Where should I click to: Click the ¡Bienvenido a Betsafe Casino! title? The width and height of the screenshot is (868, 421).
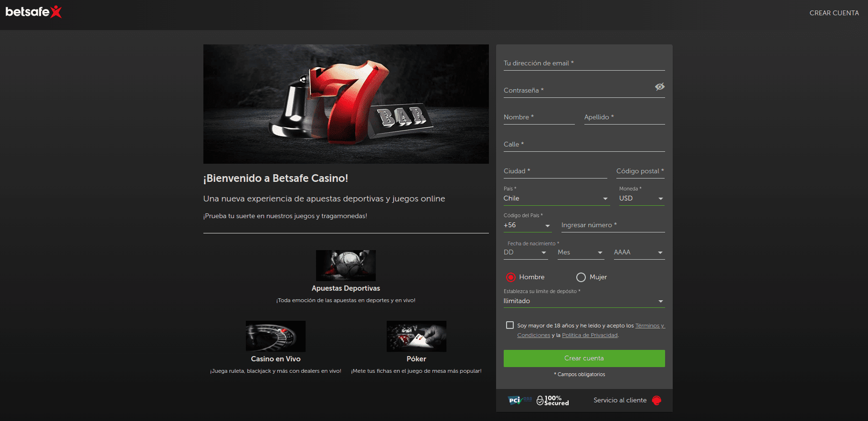pos(275,179)
